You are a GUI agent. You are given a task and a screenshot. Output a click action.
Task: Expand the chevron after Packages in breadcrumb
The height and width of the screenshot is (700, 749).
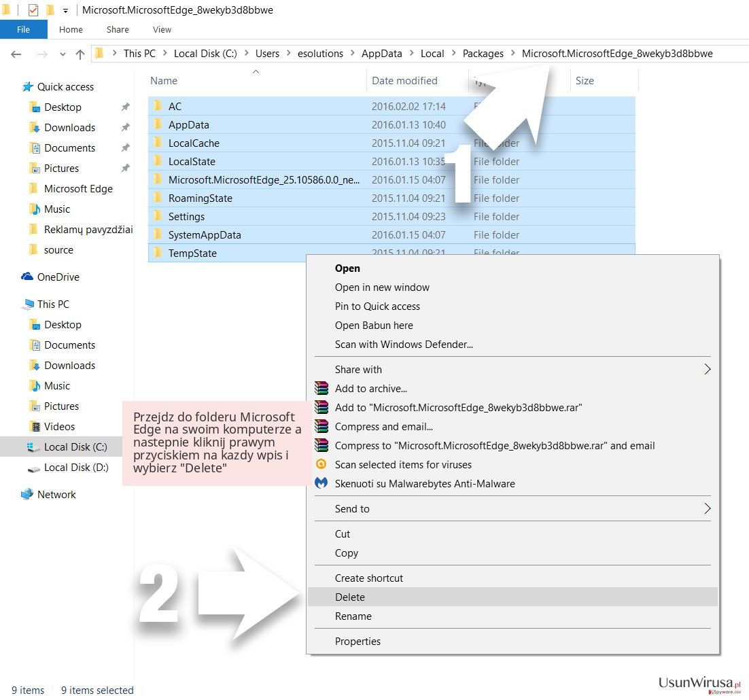pyautogui.click(x=512, y=53)
